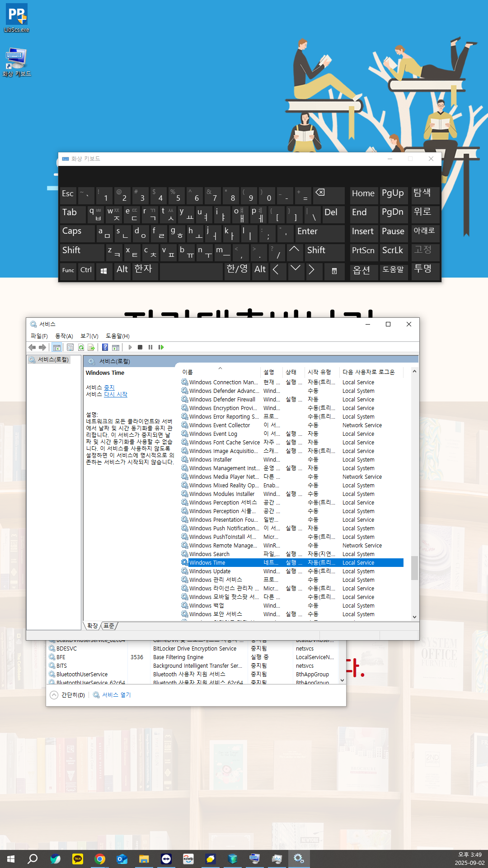Sort by 다음 사용자로 로그온 column header
The image size is (488, 868).
[371, 372]
